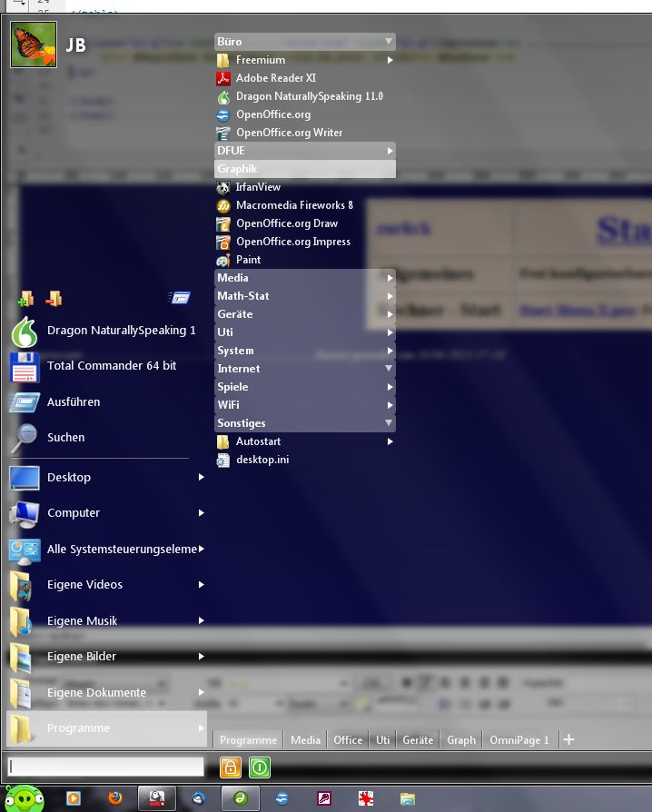
Task: Open Alle Systemsteuerungselemente submenu
Action: (x=106, y=549)
